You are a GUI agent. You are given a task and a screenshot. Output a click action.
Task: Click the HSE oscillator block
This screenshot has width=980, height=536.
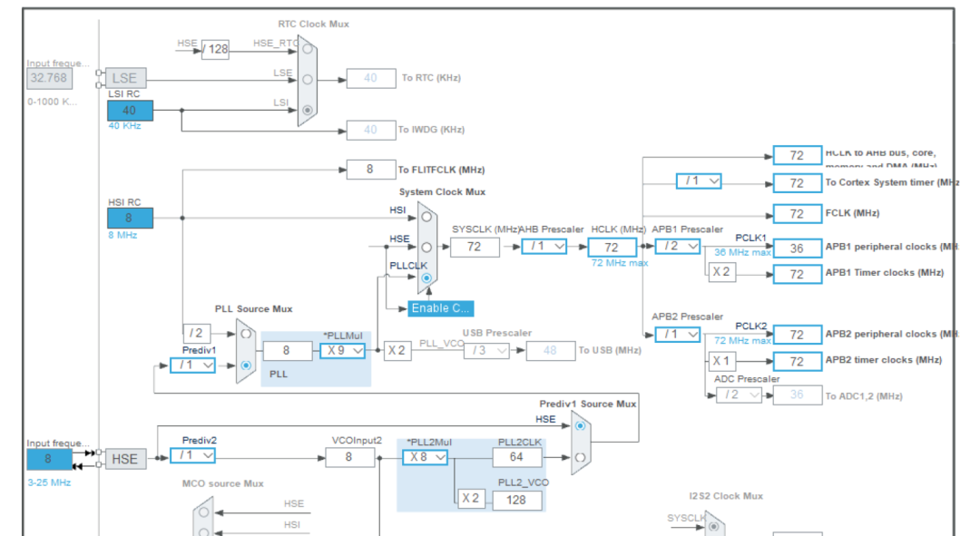click(x=125, y=459)
